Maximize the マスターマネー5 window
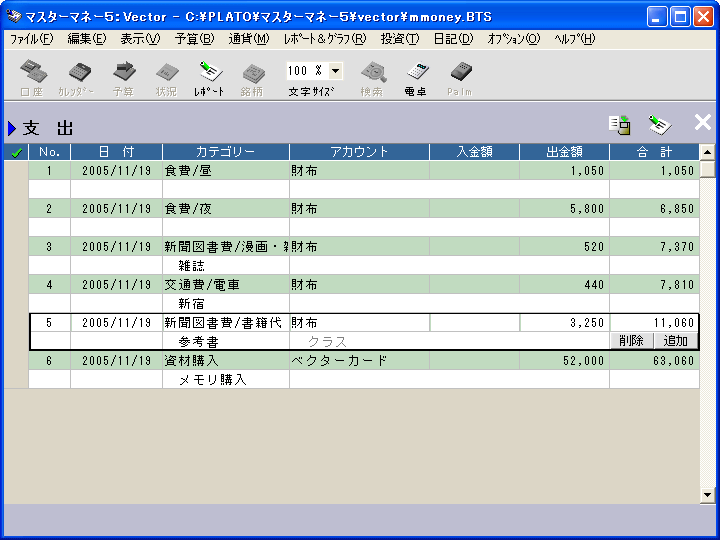 pyautogui.click(x=680, y=17)
